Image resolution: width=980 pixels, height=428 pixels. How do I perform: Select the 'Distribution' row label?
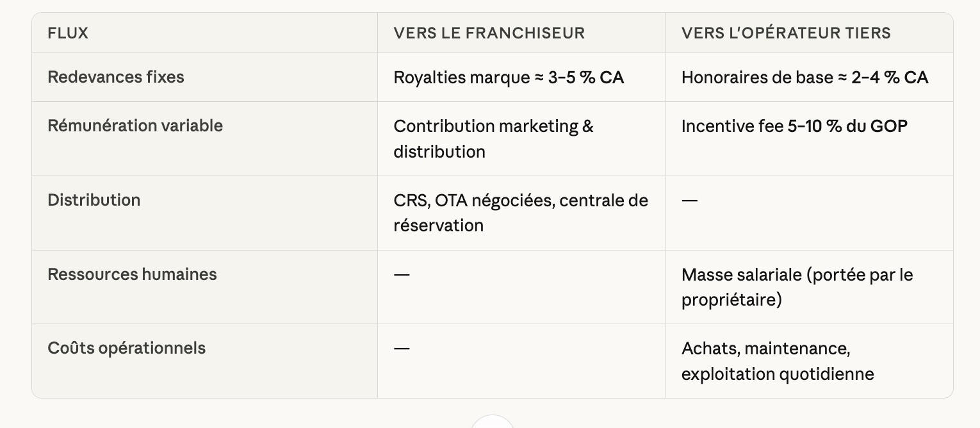tap(94, 200)
